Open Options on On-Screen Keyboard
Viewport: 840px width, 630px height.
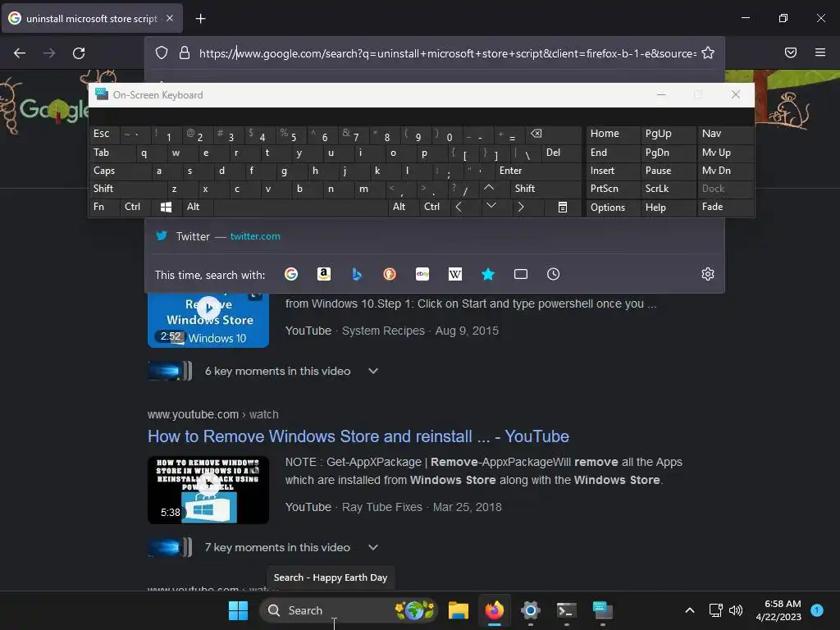click(x=613, y=207)
